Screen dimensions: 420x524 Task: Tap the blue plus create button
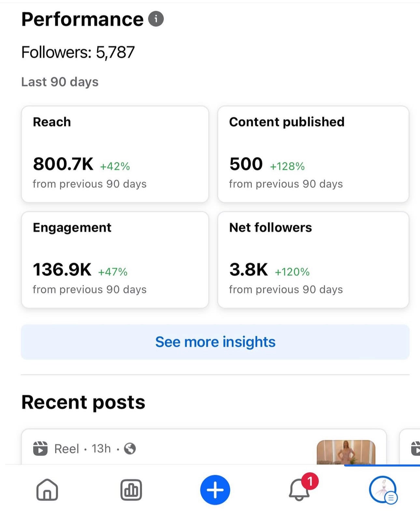point(215,490)
